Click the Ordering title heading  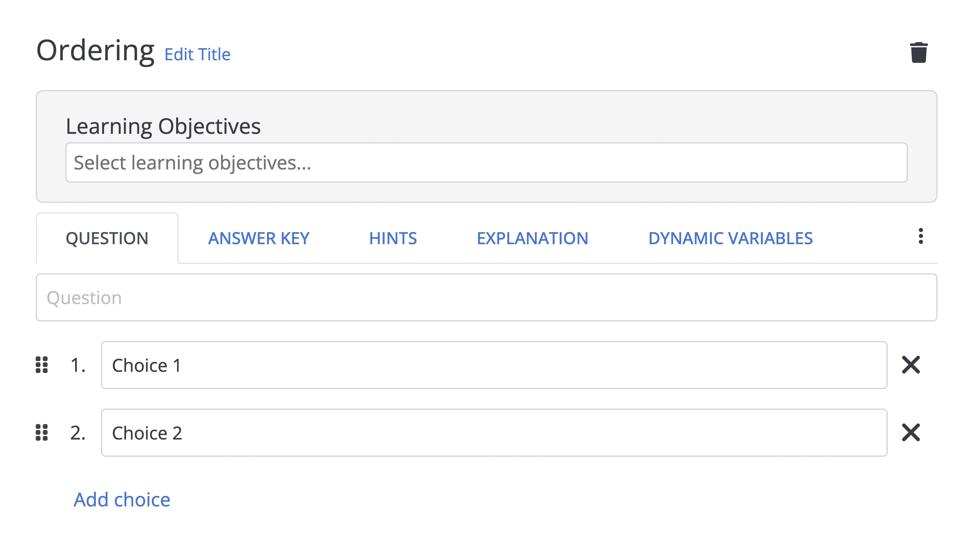(x=95, y=51)
